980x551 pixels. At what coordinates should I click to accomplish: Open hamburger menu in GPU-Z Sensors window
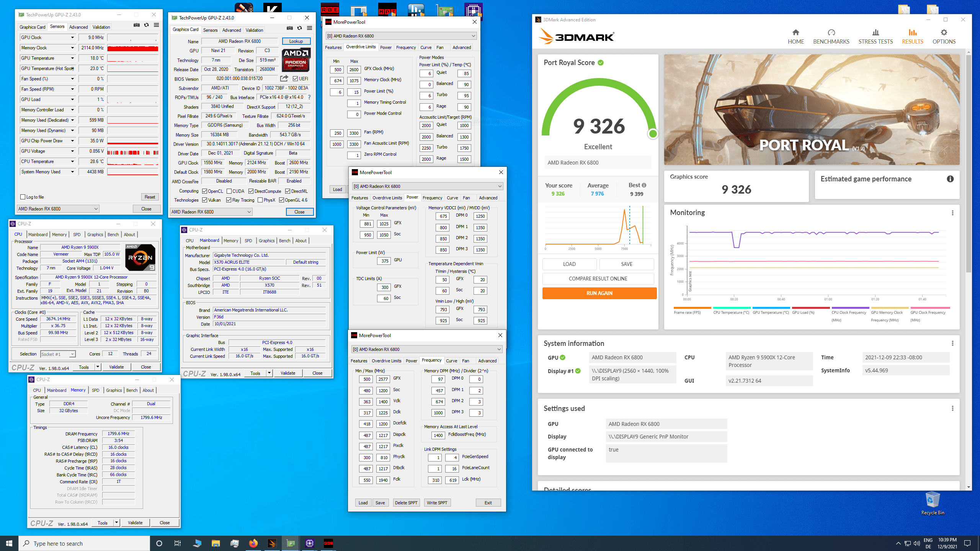tap(156, 25)
